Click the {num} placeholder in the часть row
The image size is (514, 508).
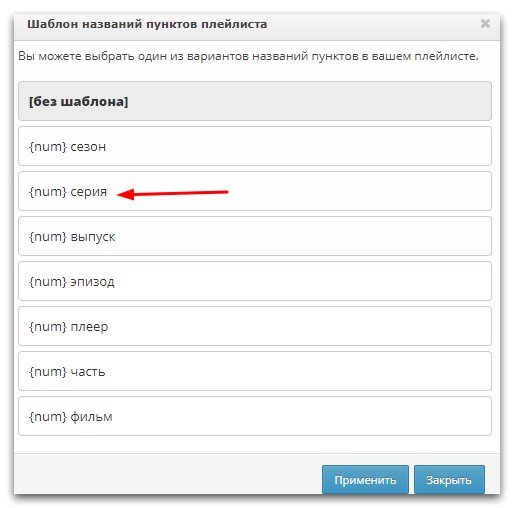pos(48,372)
